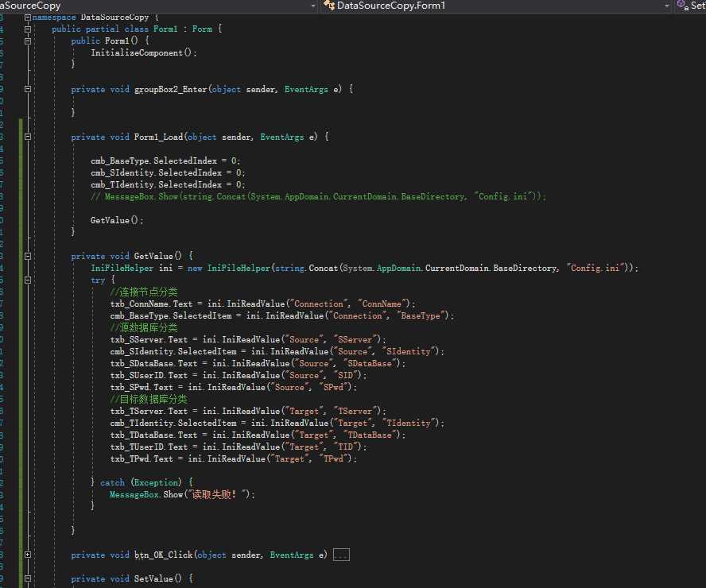Click the "txb_ConnName.Text" assignment line
This screenshot has width=706, height=588.
click(x=262, y=304)
